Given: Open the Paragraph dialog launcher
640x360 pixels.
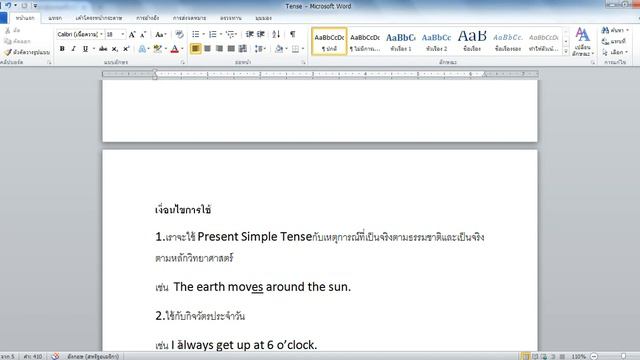Looking at the screenshot, I should click(304, 62).
